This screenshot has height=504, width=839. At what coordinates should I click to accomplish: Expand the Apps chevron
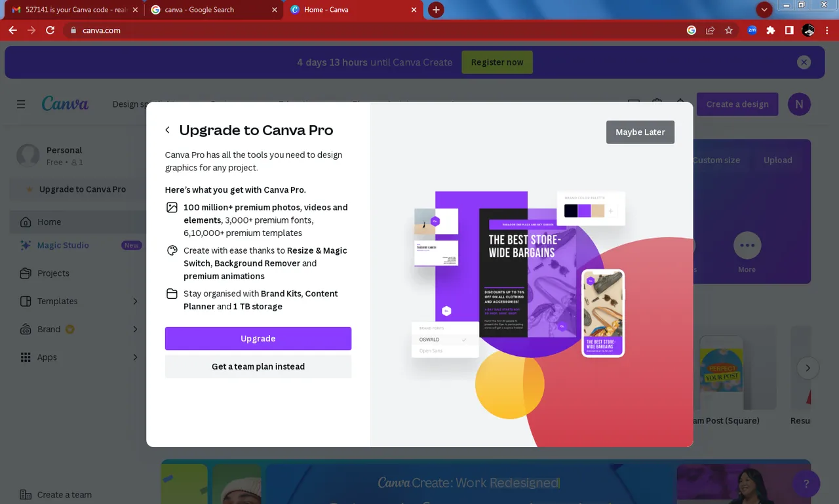[x=135, y=358]
